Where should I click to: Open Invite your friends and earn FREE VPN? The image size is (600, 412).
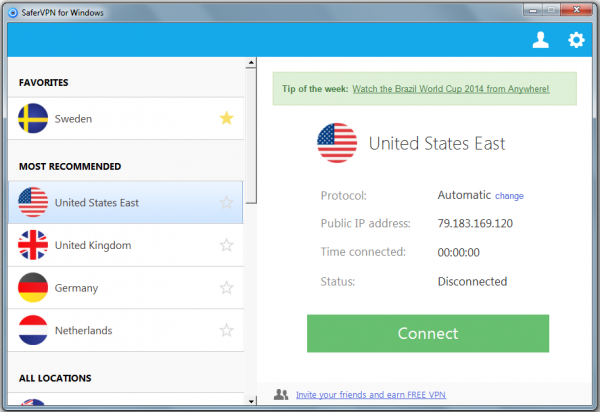click(x=371, y=394)
